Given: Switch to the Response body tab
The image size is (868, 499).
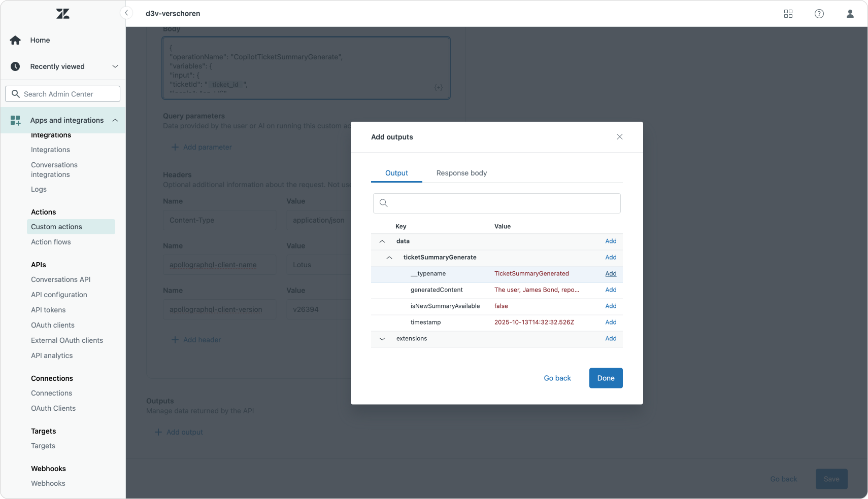Looking at the screenshot, I should coord(461,173).
